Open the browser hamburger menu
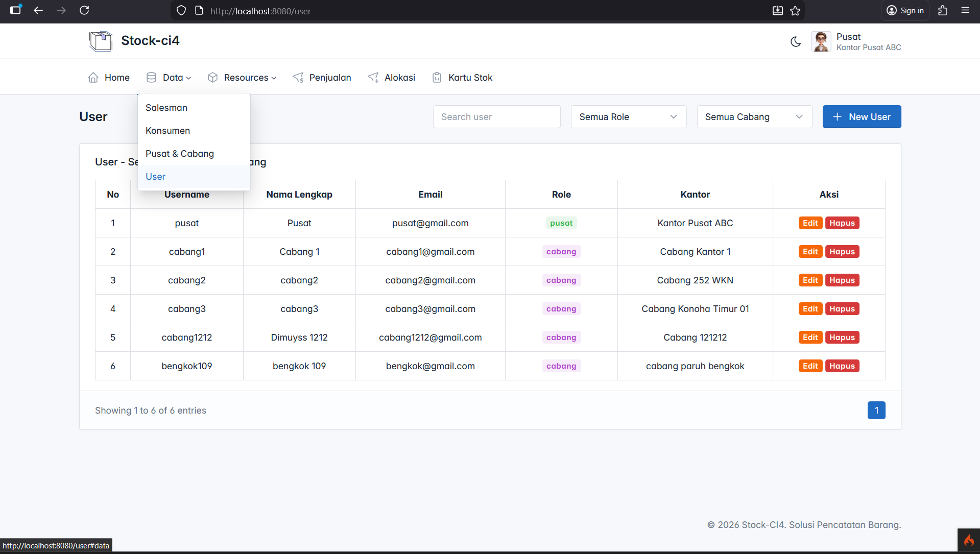The width and height of the screenshot is (980, 554). (965, 10)
